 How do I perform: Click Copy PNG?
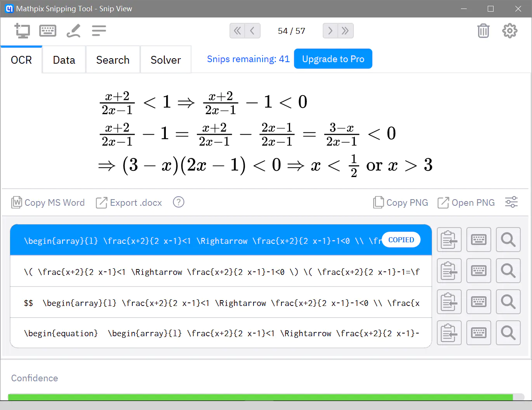pyautogui.click(x=401, y=202)
